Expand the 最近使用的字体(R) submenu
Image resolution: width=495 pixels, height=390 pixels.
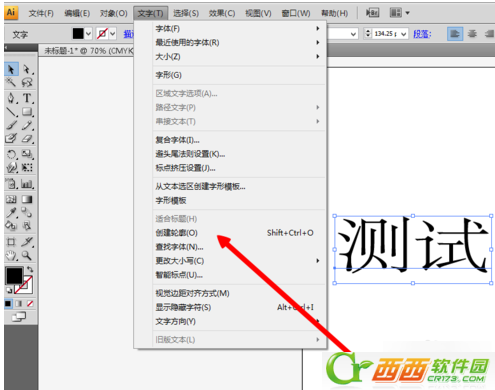(318, 43)
